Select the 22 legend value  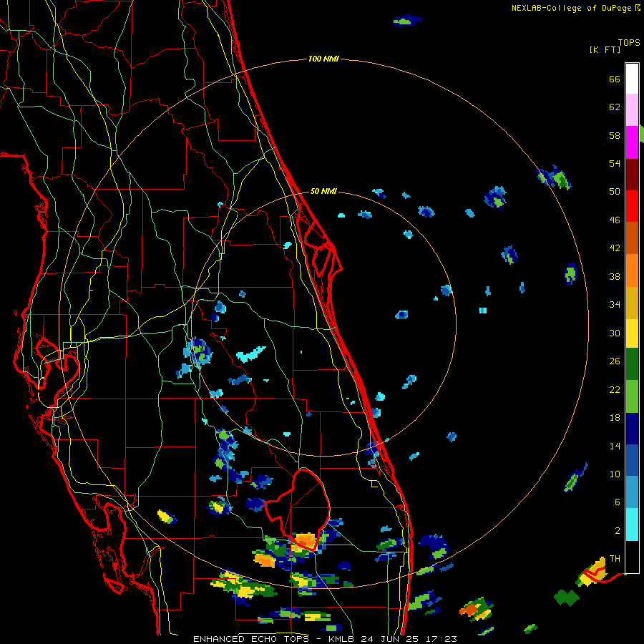[x=615, y=389]
